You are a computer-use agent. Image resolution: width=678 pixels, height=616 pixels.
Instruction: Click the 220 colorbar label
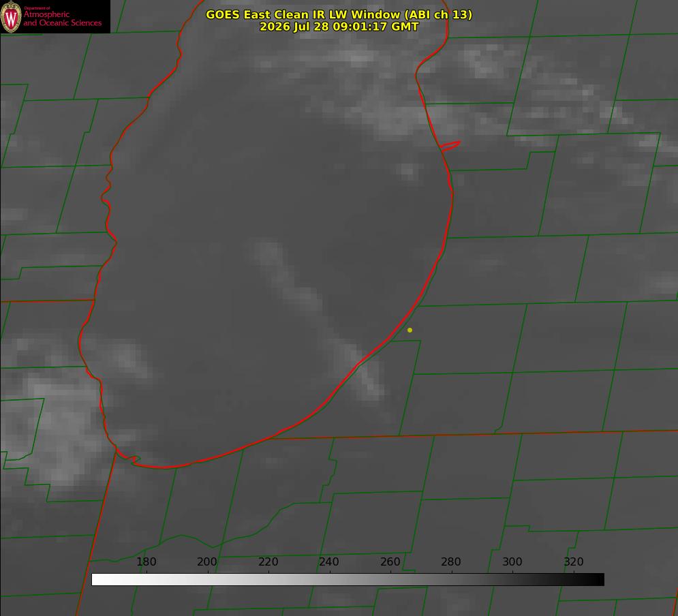tap(268, 561)
